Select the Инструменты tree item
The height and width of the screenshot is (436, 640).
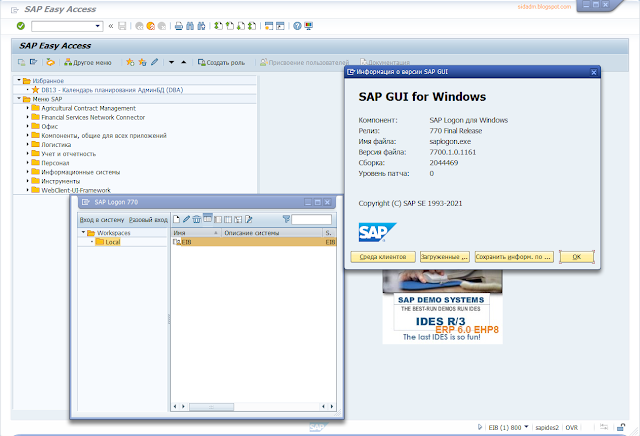pos(60,181)
